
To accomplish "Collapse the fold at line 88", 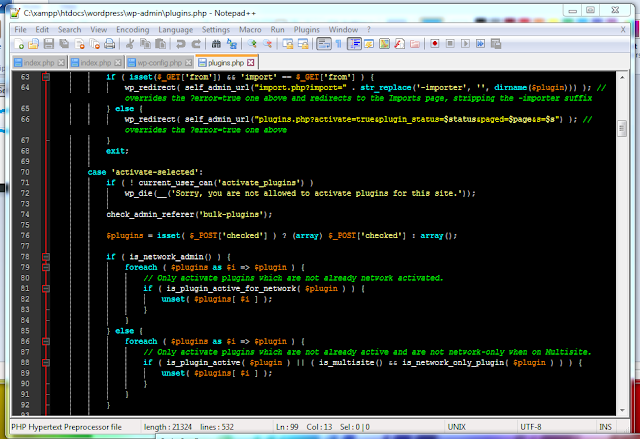I will point(46,362).
